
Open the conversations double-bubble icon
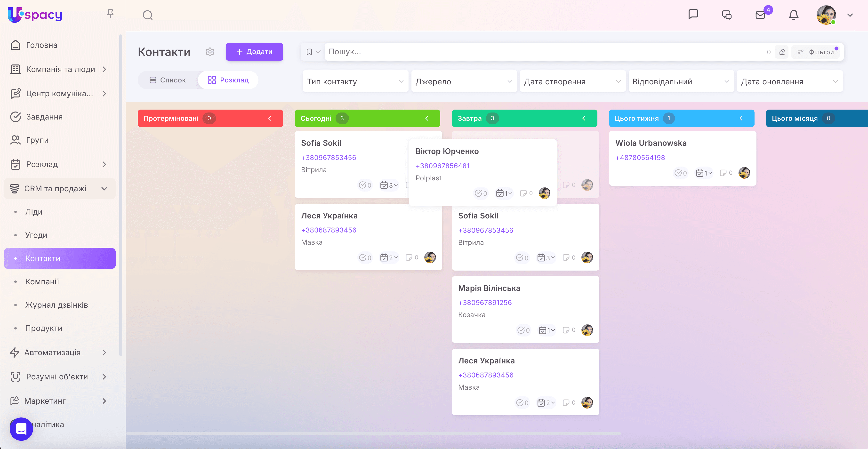727,15
